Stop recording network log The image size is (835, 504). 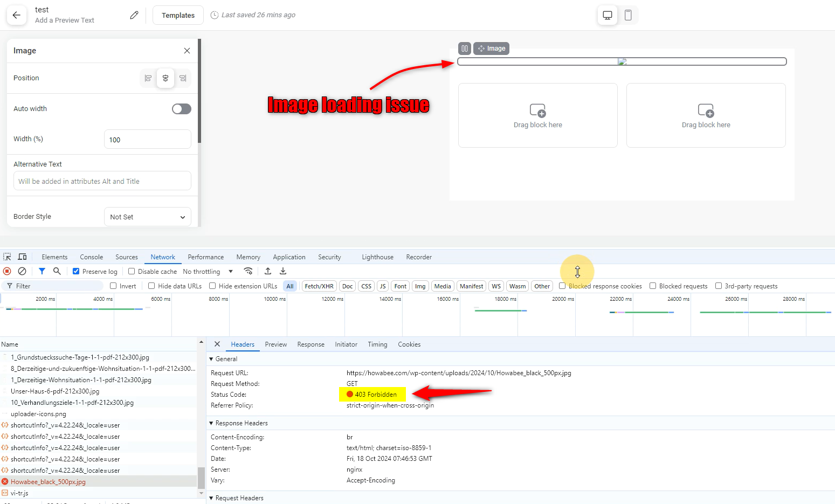point(7,271)
